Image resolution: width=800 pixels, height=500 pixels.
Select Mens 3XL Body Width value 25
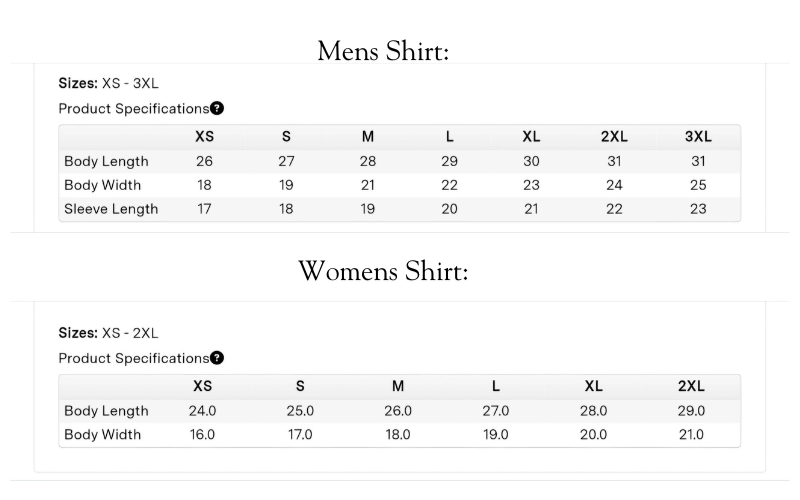pos(698,185)
